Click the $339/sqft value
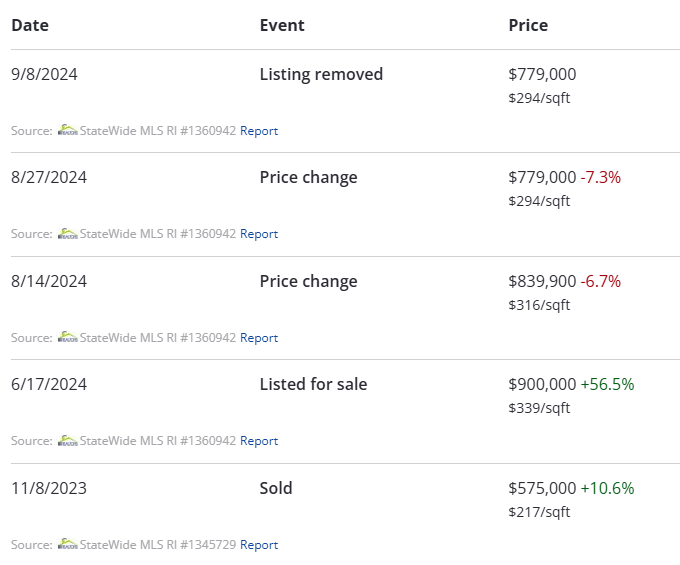The image size is (680, 565). tap(539, 408)
